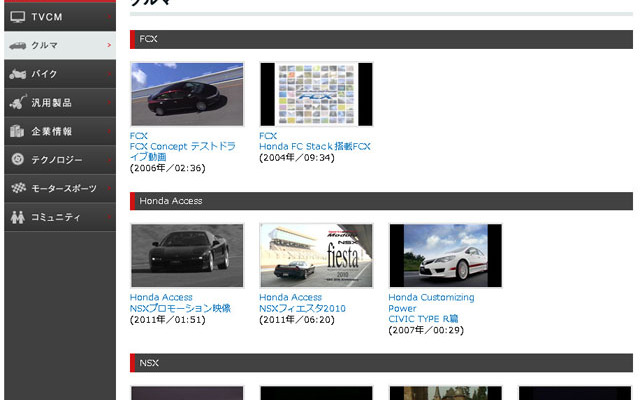Click the (2011年／06:20) duration text

coord(297,320)
